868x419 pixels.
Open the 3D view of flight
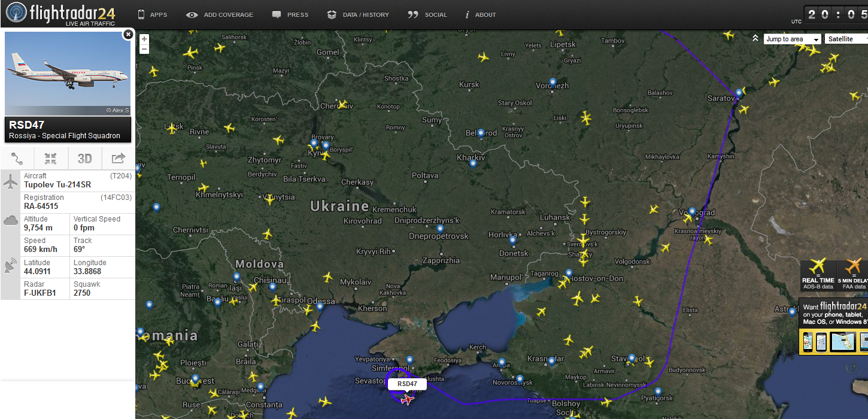[x=84, y=159]
